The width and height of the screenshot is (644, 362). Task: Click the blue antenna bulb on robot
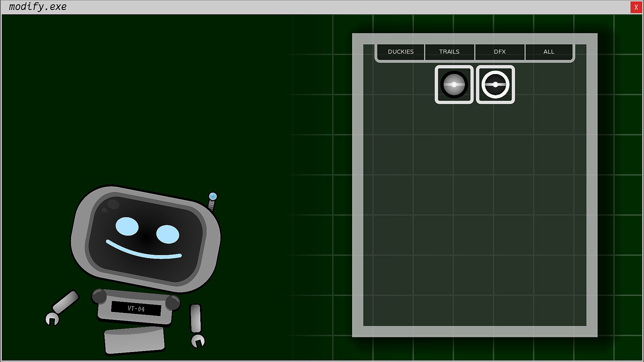coord(213,196)
